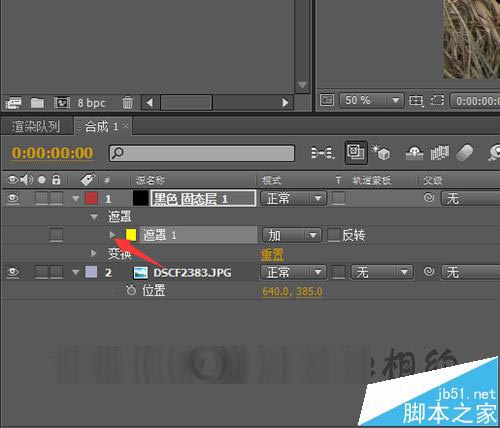Toggle the 位置 stopwatch on layer 2
Screen dimensions: 500x428
click(131, 290)
